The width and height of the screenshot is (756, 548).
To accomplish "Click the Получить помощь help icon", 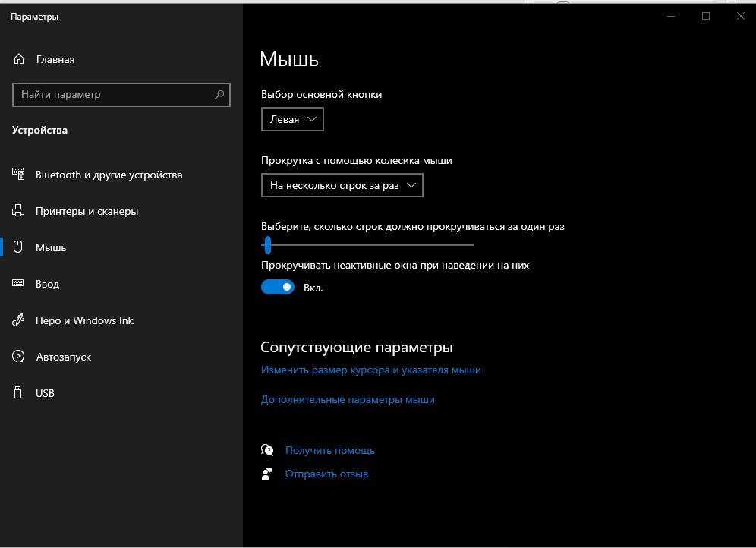I will click(x=267, y=450).
